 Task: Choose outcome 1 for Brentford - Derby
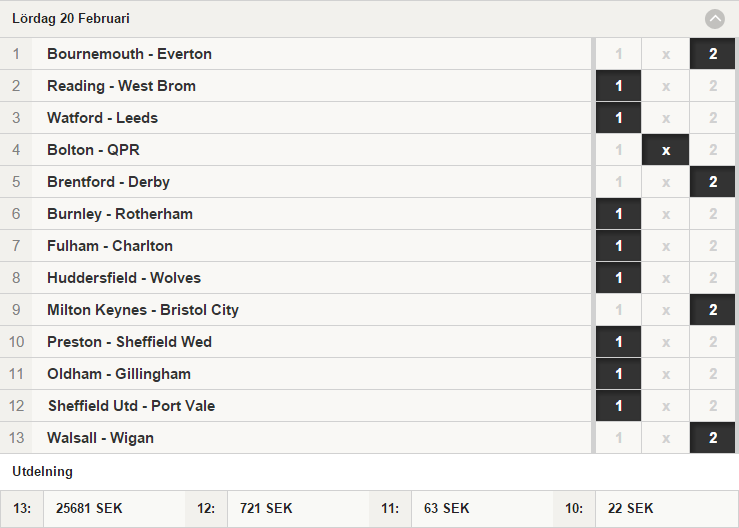point(618,182)
